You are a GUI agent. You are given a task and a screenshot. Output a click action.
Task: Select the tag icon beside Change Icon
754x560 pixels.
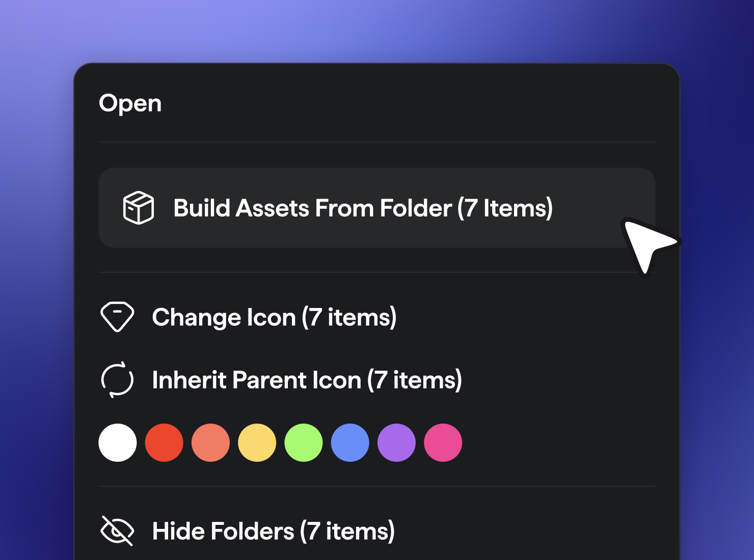tap(118, 317)
